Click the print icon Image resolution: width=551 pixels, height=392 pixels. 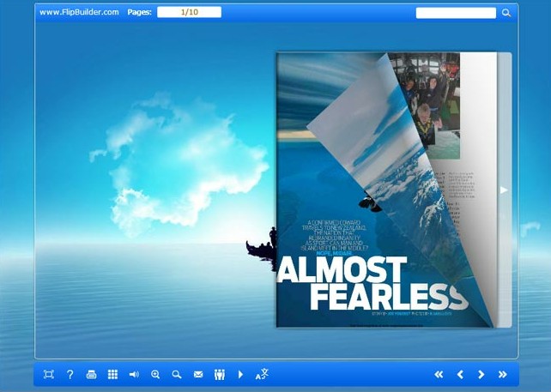(92, 374)
